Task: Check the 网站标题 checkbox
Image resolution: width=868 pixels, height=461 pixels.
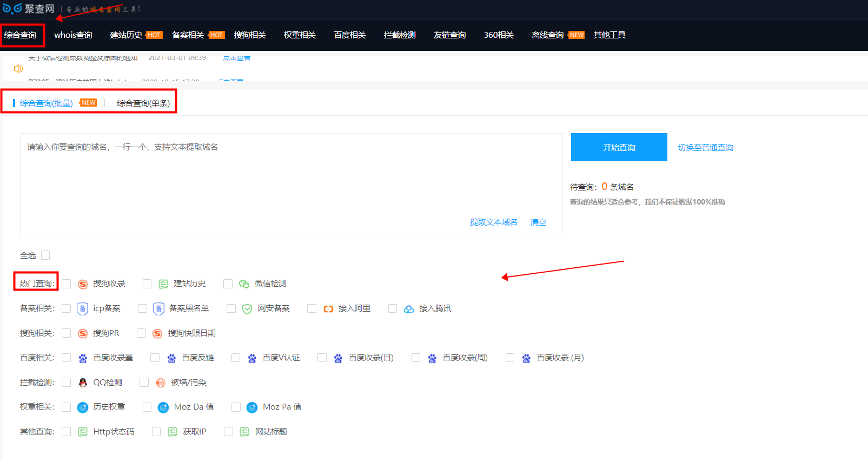Action: point(228,431)
